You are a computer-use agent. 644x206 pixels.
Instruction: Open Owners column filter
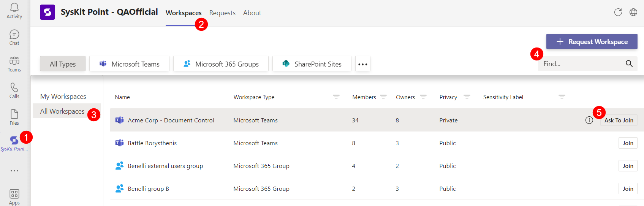tap(423, 97)
